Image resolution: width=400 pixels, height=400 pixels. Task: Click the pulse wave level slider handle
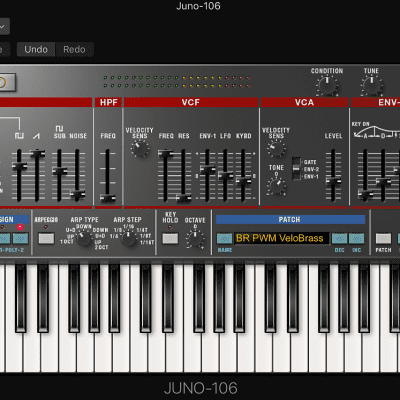coord(19,166)
